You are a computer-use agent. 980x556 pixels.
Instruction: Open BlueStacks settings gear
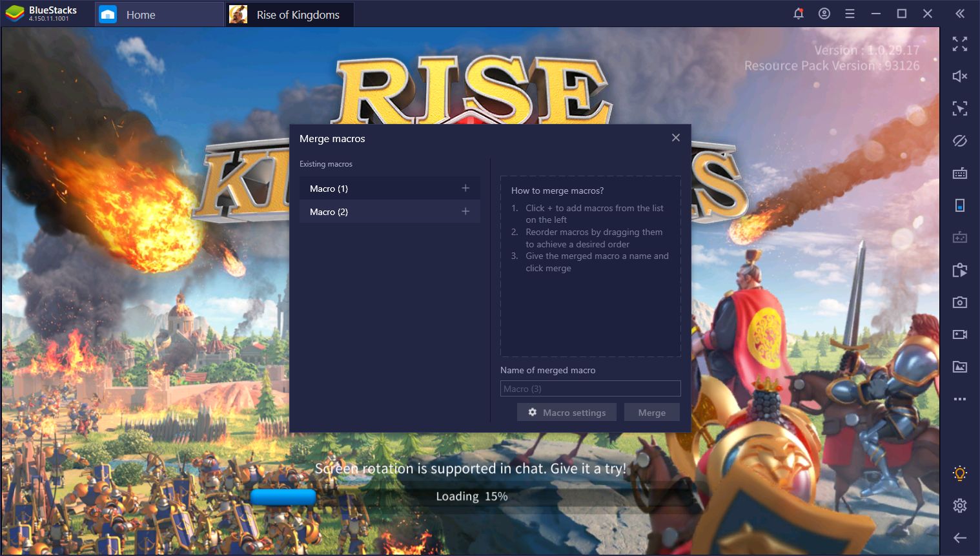pyautogui.click(x=960, y=506)
